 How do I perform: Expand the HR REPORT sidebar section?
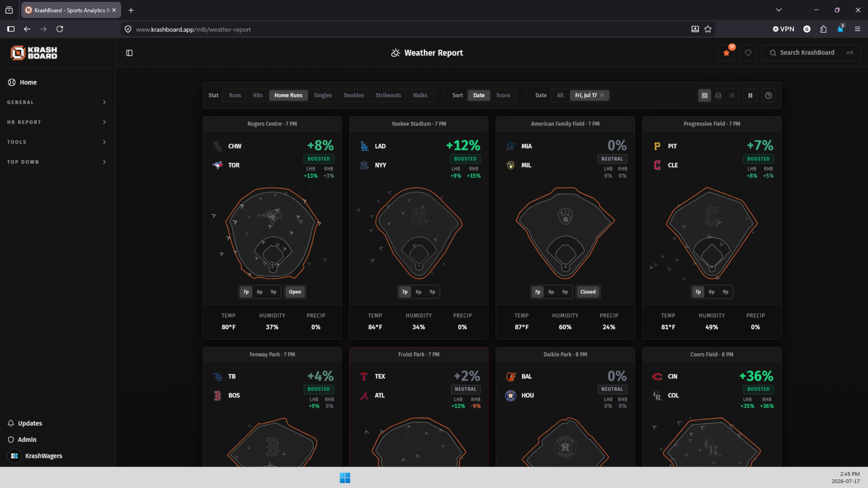57,122
